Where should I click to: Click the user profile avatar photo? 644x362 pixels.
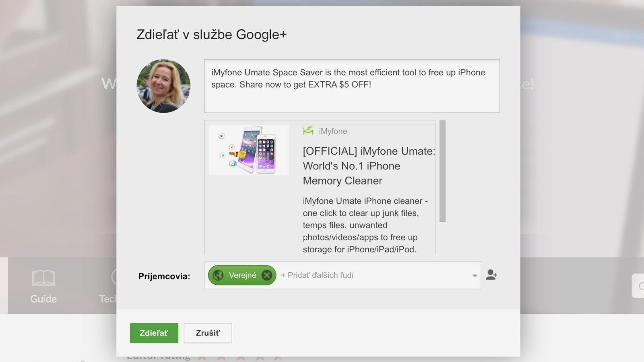click(163, 86)
